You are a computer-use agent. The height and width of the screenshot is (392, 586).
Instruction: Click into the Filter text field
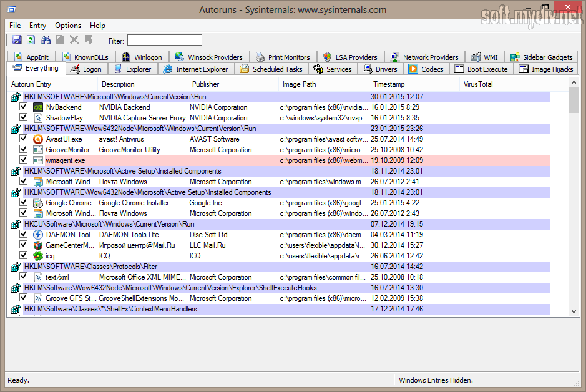pyautogui.click(x=165, y=41)
